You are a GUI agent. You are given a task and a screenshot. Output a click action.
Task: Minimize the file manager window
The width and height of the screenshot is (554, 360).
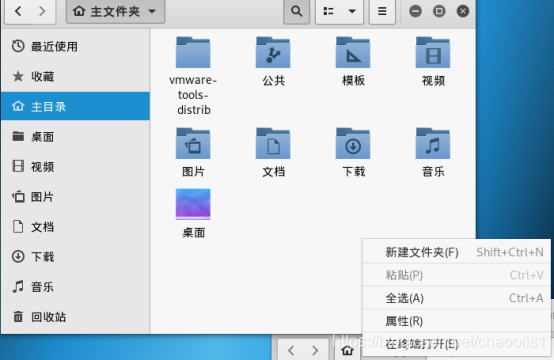click(x=415, y=11)
